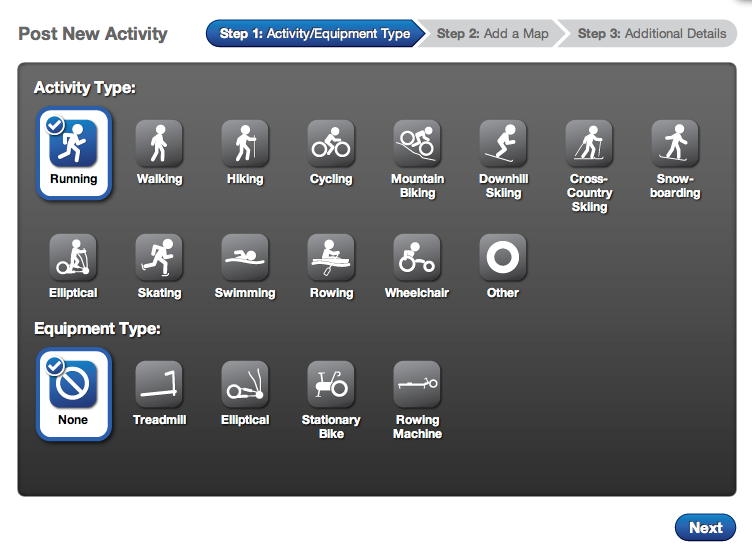Select the Other activity icon
752x554 pixels.
coord(503,257)
